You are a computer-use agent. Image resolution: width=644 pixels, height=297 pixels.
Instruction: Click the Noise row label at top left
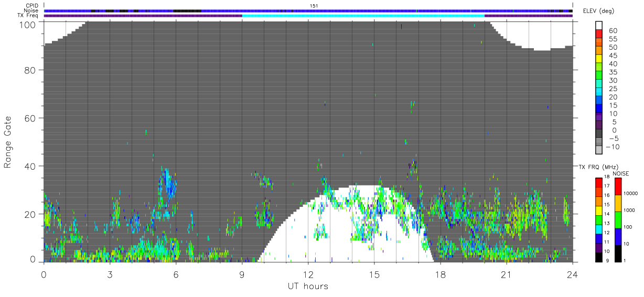coord(31,10)
